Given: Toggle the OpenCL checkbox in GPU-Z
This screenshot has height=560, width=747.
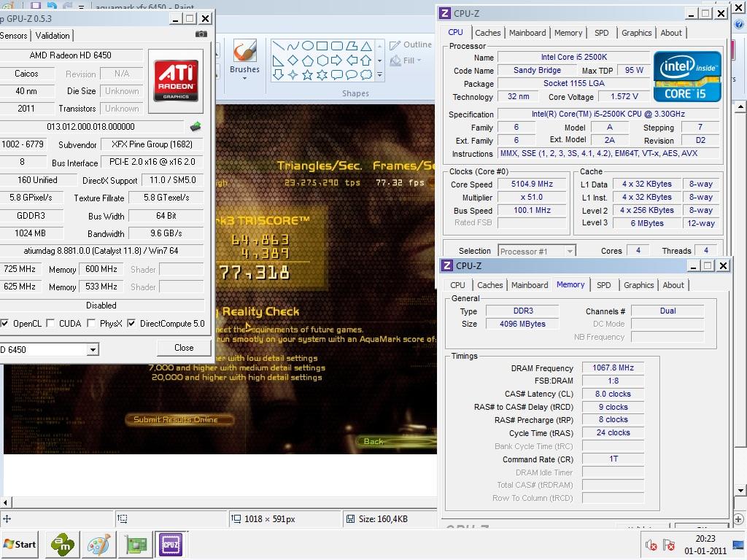Looking at the screenshot, I should [x=4, y=323].
